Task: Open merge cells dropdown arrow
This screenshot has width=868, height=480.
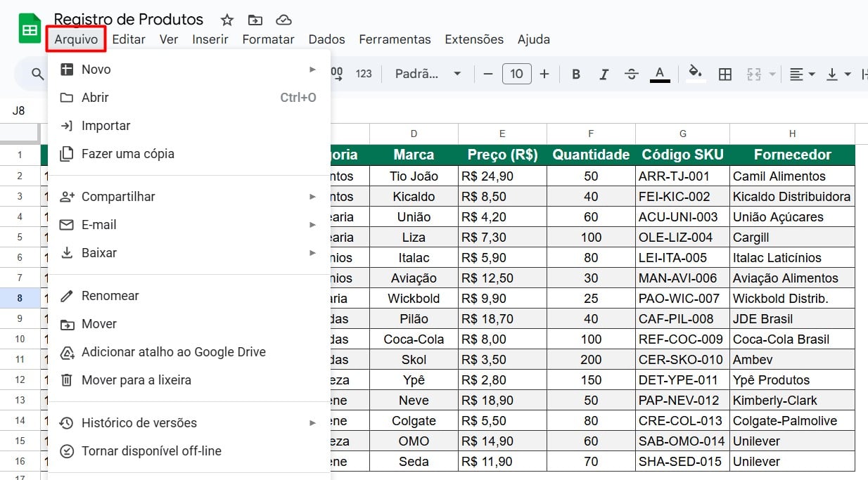Action: coord(772,74)
